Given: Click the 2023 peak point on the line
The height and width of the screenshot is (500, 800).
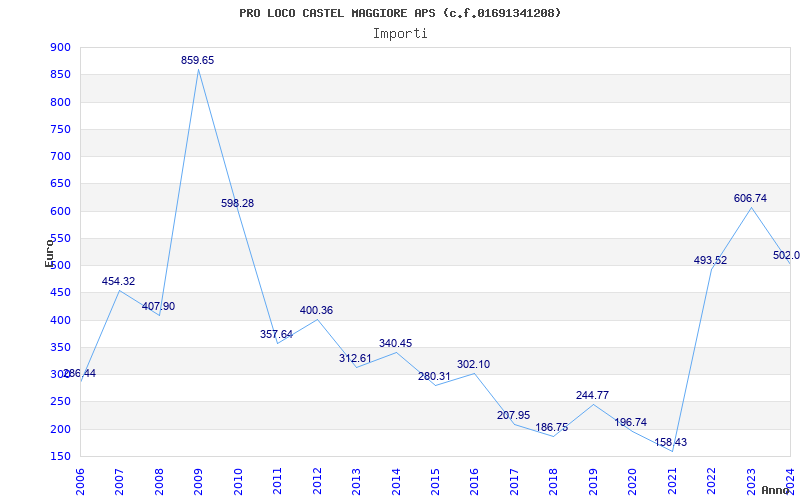Looking at the screenshot, I should click(751, 207).
